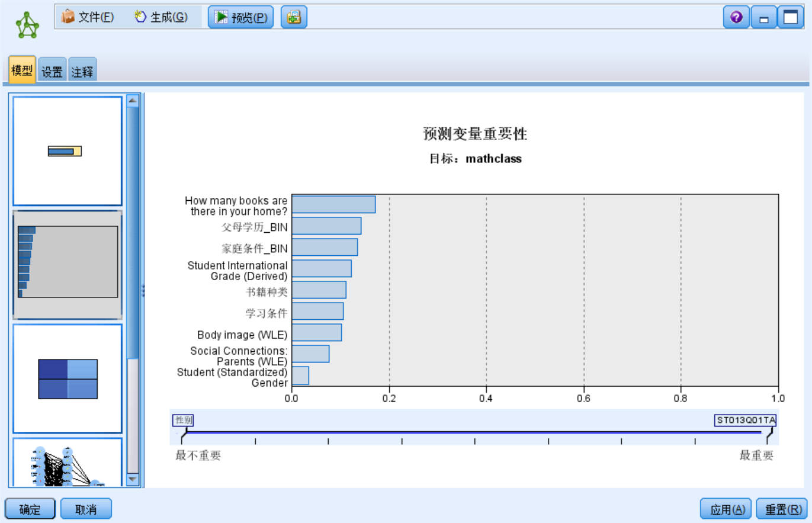
Task: Click the 'How many books' axis label
Action: point(236,206)
